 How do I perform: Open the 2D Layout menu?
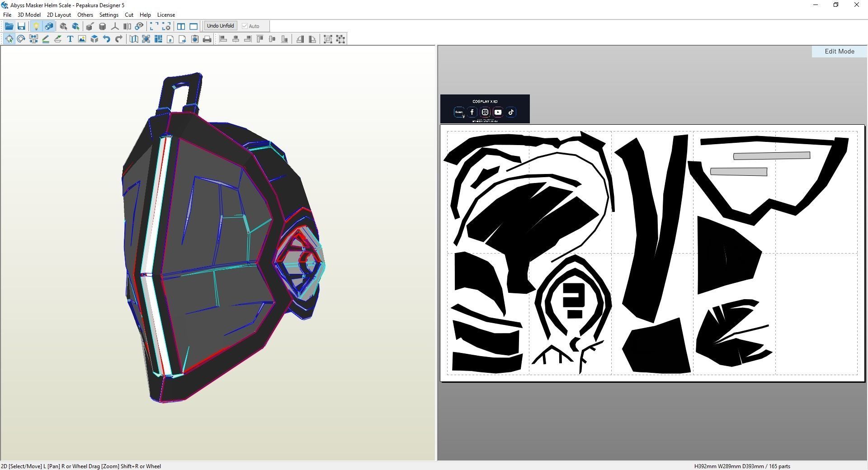click(59, 15)
